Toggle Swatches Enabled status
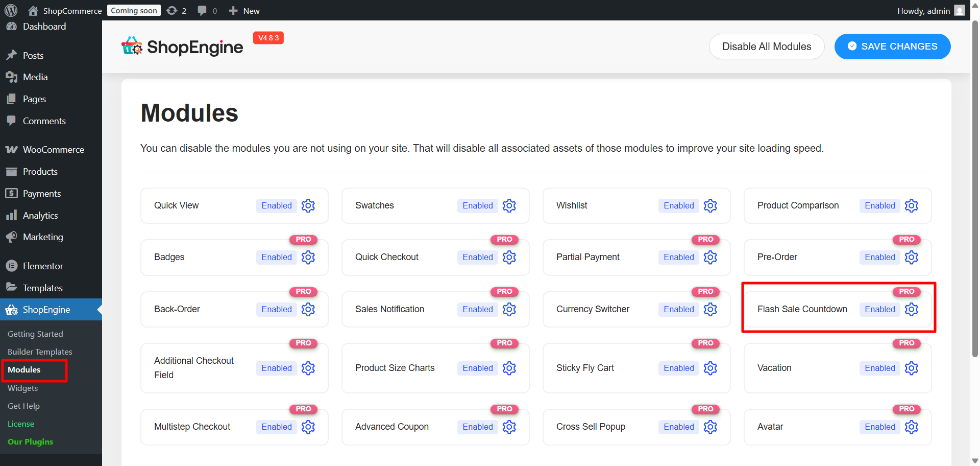Image resolution: width=980 pixels, height=466 pixels. (478, 205)
